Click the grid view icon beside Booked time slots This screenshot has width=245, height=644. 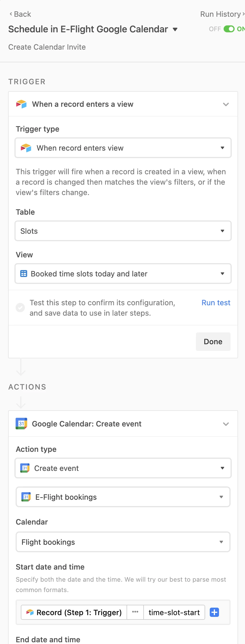pos(24,274)
